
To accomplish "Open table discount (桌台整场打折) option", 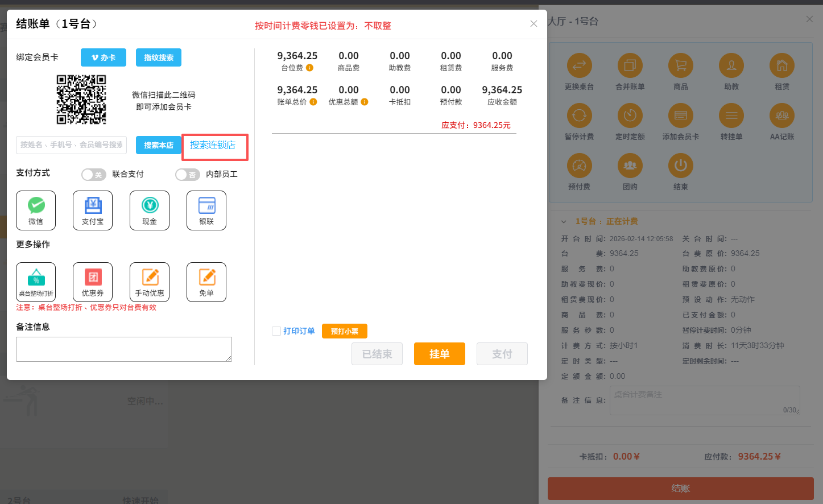I will (x=36, y=282).
